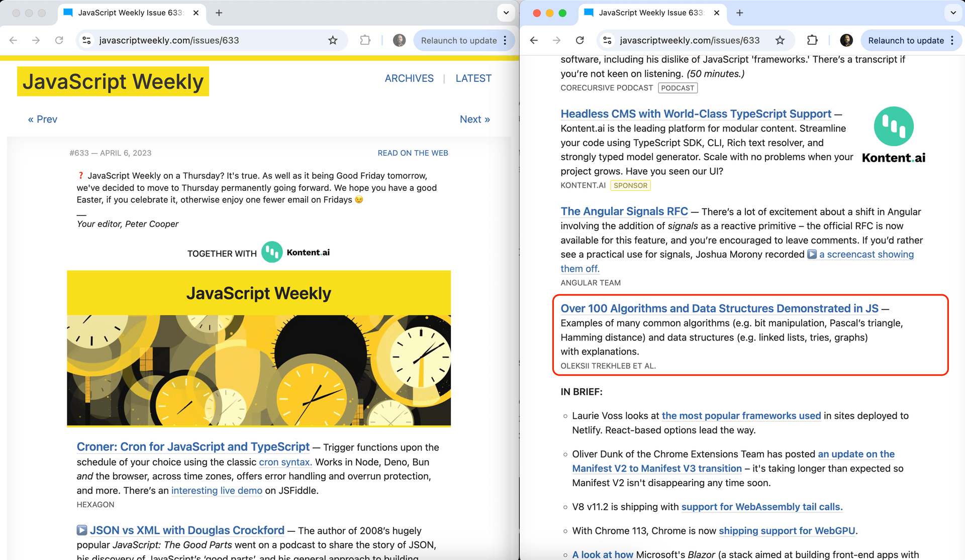Click the large Kontent.ai sponsor logo
The height and width of the screenshot is (560, 965).
click(x=894, y=136)
